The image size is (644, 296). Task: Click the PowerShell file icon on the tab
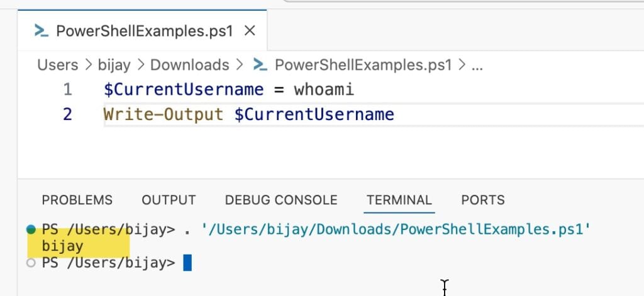pos(42,31)
